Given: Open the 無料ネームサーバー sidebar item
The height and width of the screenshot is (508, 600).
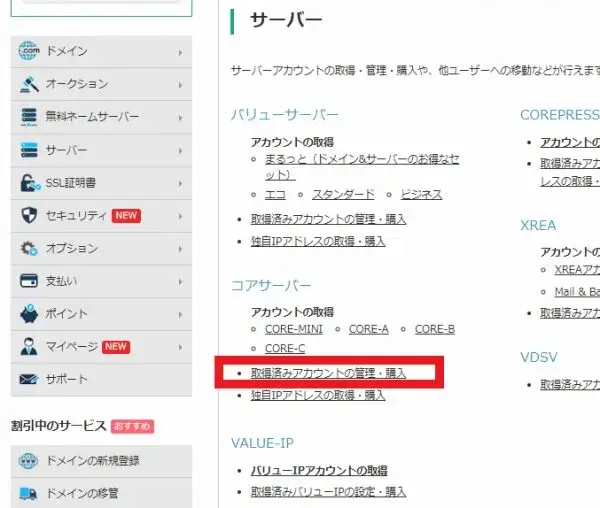Looking at the screenshot, I should [101, 117].
